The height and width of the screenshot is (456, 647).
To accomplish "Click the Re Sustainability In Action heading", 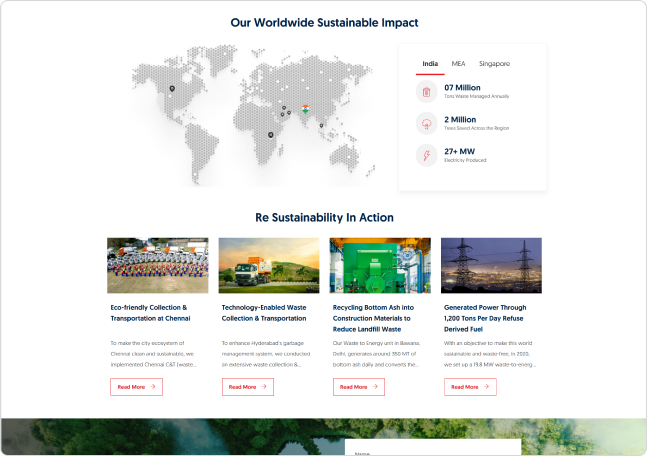I will click(x=324, y=217).
